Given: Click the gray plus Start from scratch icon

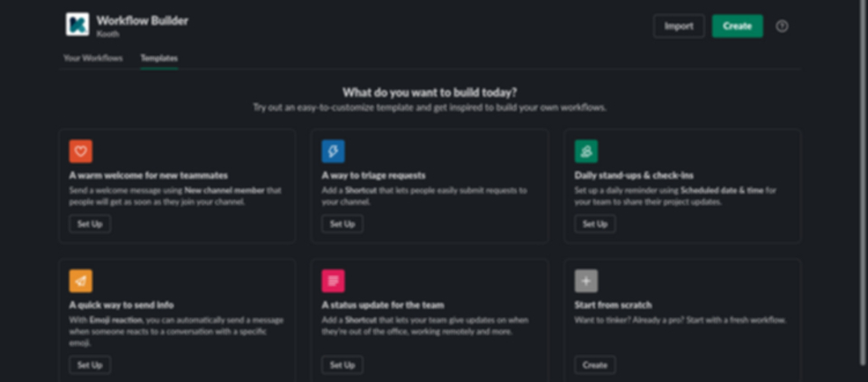Looking at the screenshot, I should pyautogui.click(x=586, y=282).
